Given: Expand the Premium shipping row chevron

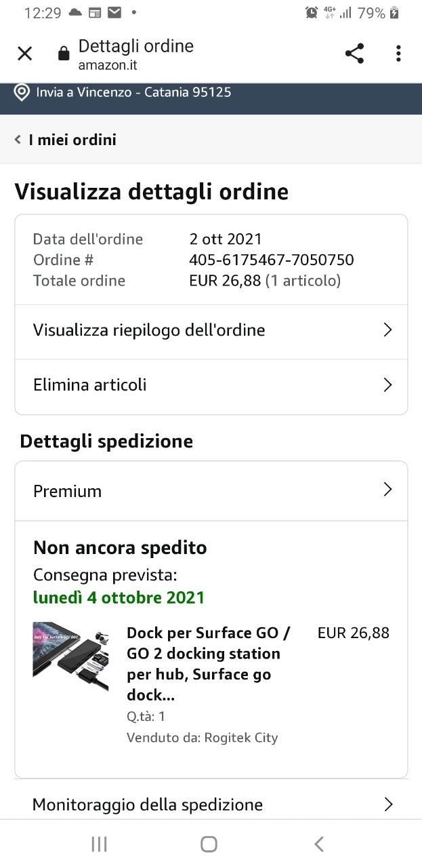Looking at the screenshot, I should coord(387,490).
